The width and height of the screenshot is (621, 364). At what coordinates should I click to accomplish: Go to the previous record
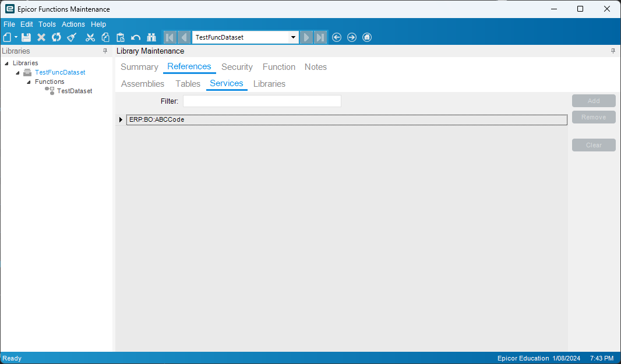[184, 37]
